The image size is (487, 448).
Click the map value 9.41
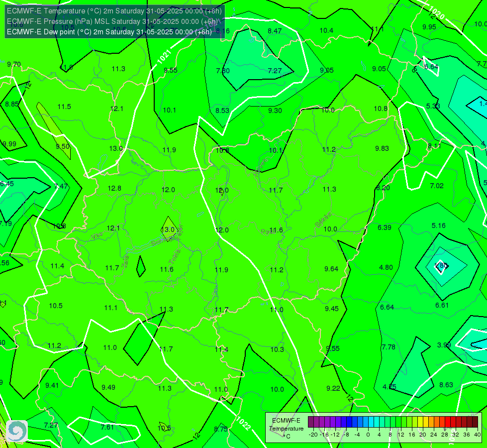point(52,385)
